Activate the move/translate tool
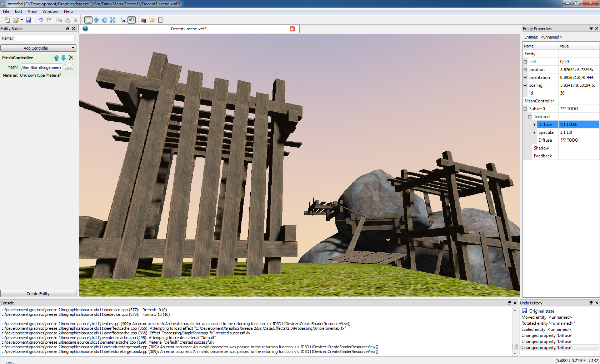This screenshot has width=600, height=364. (x=96, y=20)
